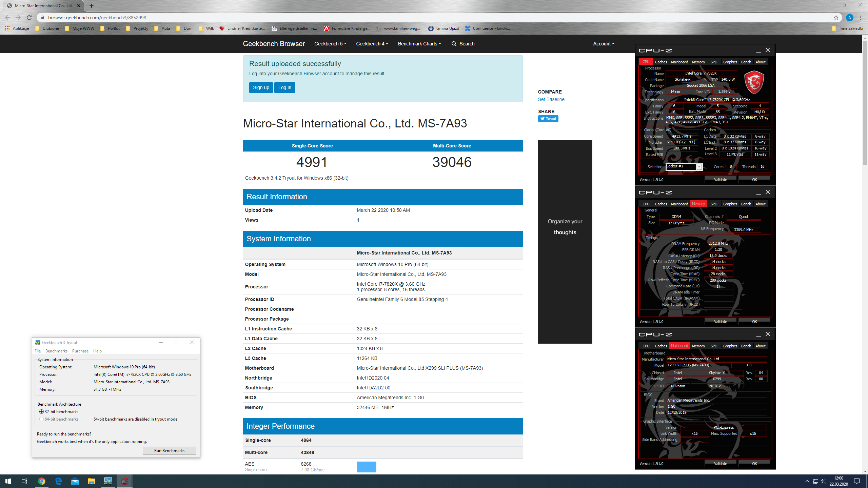Open Aplikacje apps shortcut

17,28
